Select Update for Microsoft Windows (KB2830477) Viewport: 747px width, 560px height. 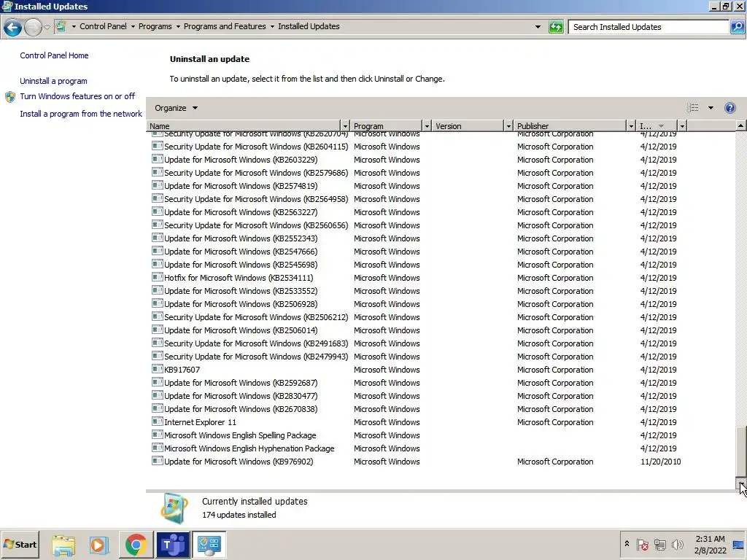click(418, 396)
